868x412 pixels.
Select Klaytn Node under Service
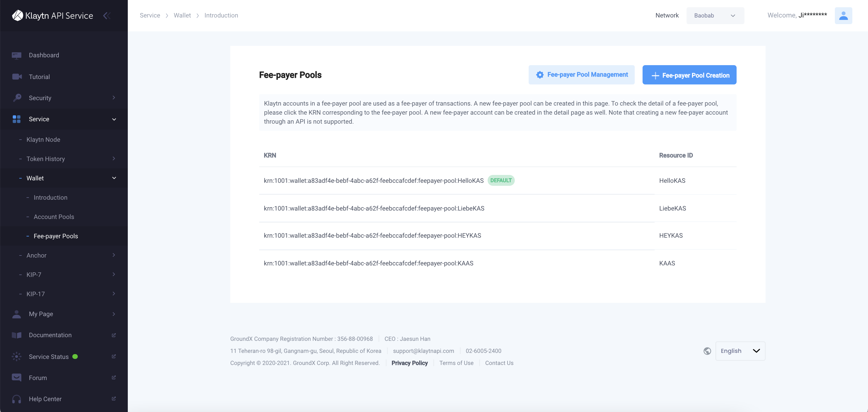click(43, 140)
